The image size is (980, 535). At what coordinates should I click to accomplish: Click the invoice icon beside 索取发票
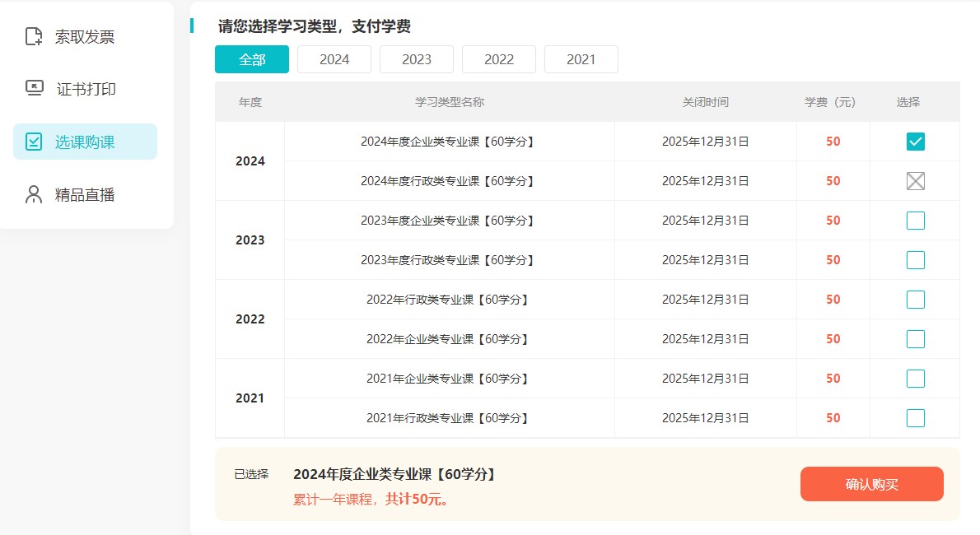(34, 36)
